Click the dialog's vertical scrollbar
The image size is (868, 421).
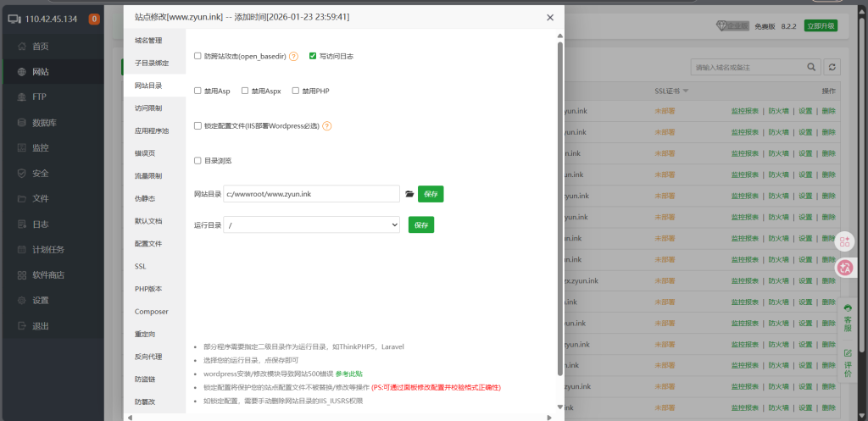pyautogui.click(x=559, y=203)
